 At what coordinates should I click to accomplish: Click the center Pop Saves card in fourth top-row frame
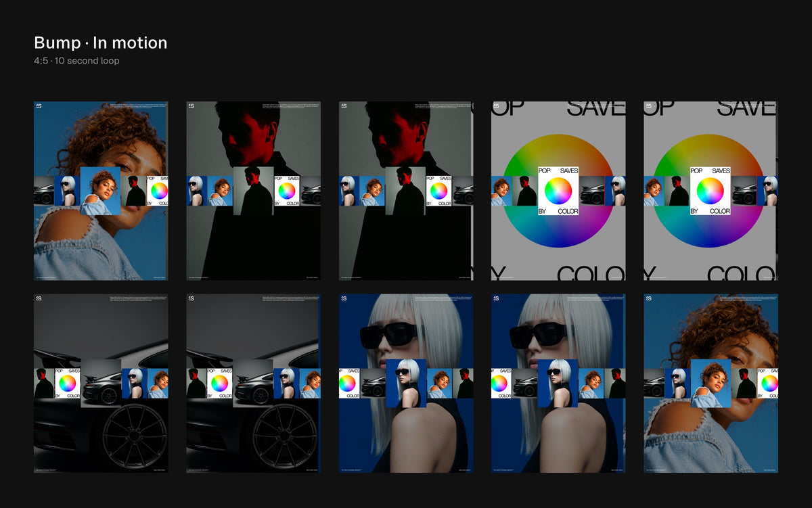558,191
